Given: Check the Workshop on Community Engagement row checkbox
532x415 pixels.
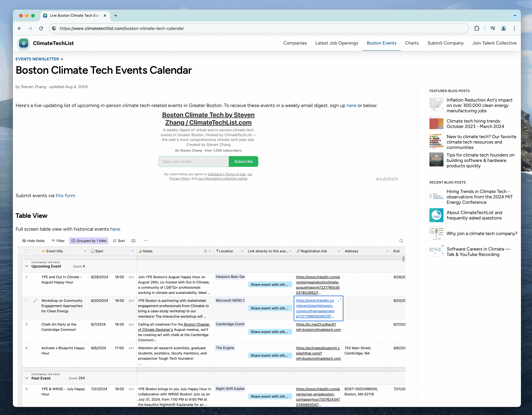Looking at the screenshot, I should (x=26, y=300).
